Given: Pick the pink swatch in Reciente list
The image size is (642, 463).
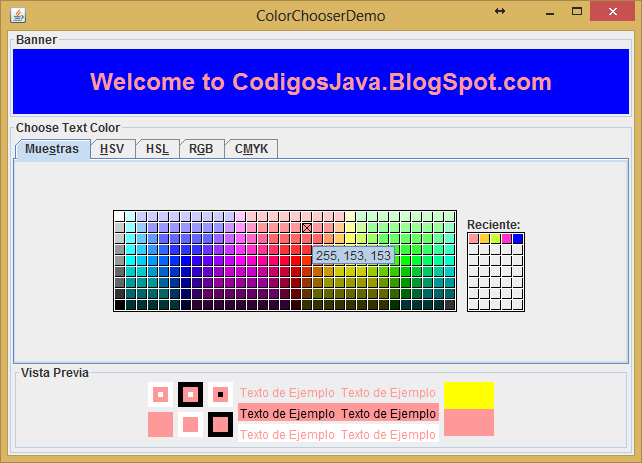Looking at the screenshot, I should coord(474,238).
